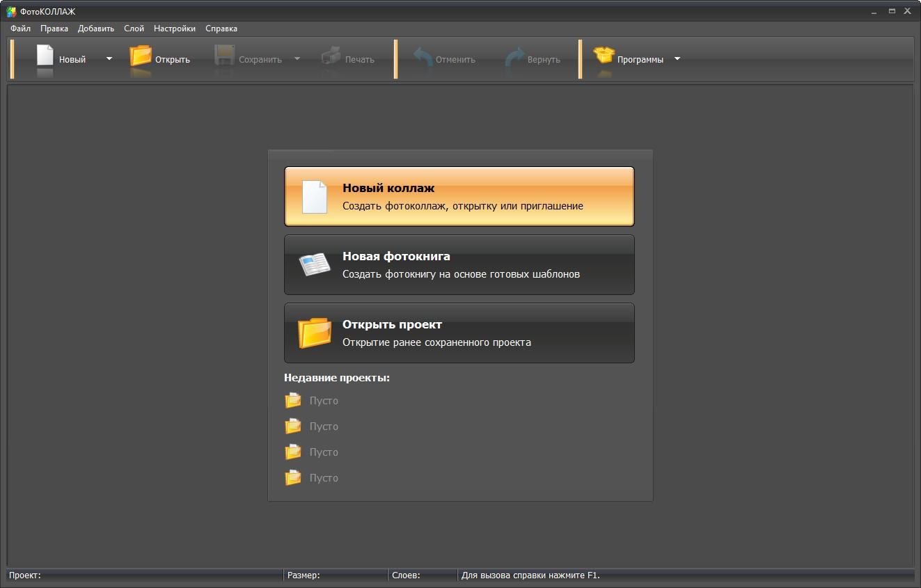Click the Новая фотокнига button
The image size is (921, 588).
[459, 264]
